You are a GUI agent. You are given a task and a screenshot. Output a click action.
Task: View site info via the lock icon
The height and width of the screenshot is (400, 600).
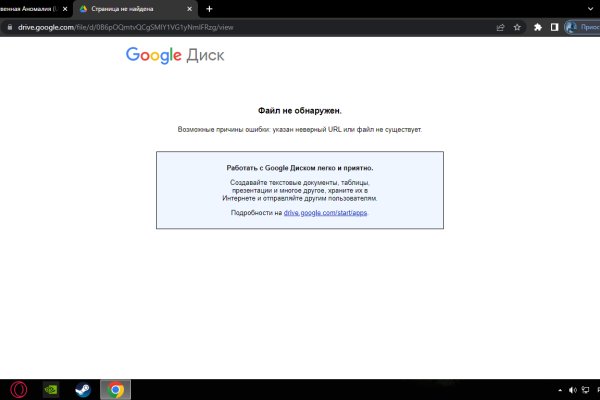click(x=9, y=28)
